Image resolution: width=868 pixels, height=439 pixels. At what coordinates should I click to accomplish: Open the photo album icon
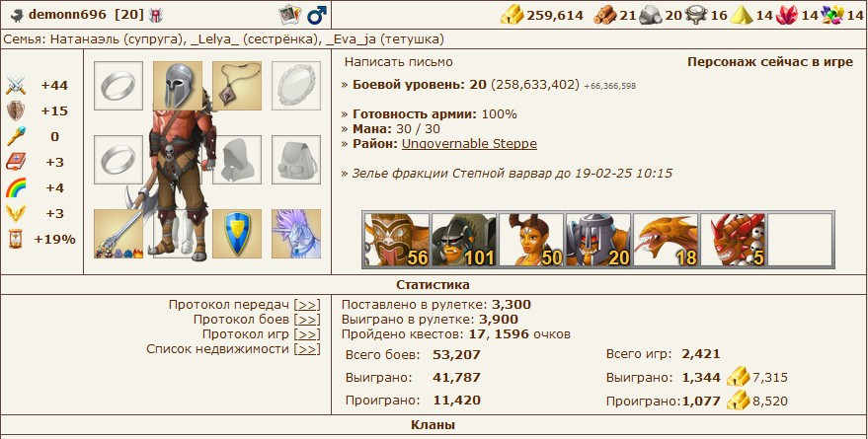point(289,15)
